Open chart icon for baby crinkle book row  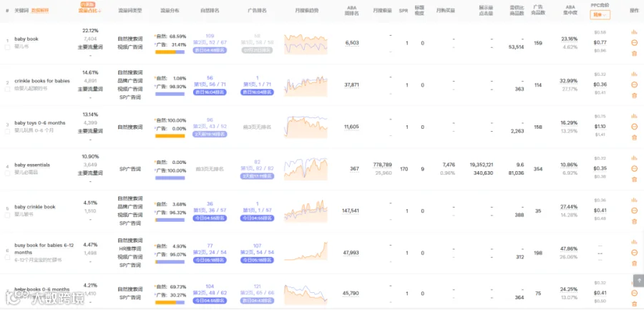pos(634,200)
